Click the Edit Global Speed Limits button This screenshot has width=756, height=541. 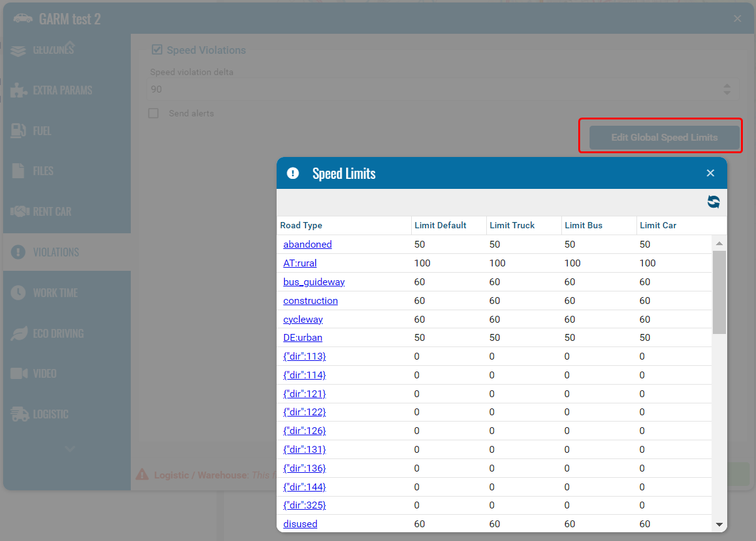pyautogui.click(x=664, y=138)
